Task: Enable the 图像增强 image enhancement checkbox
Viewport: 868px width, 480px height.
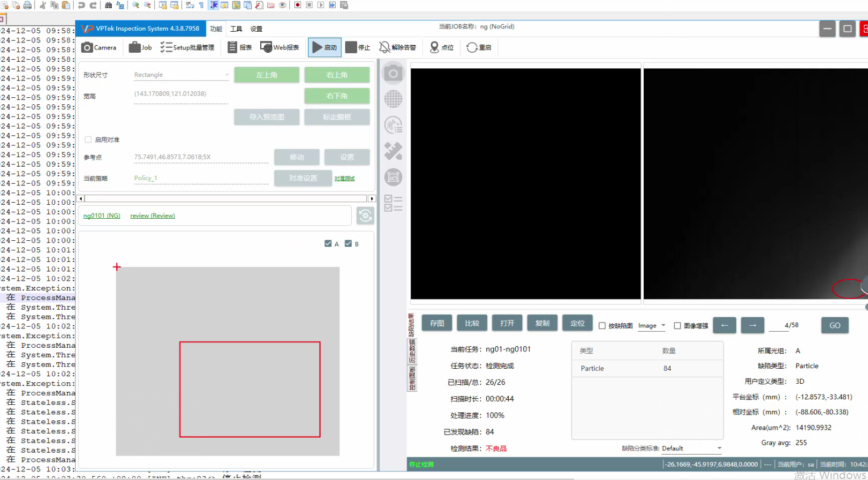Action: click(x=678, y=326)
